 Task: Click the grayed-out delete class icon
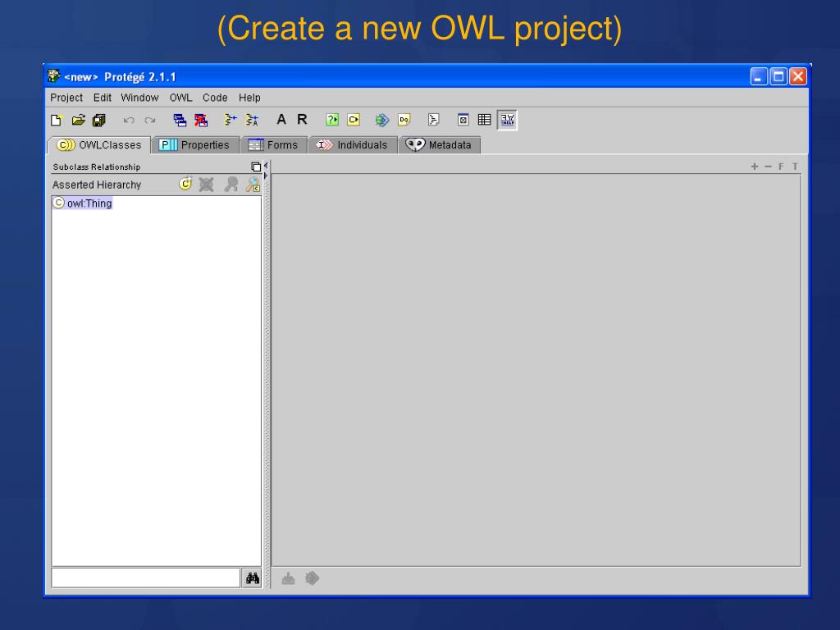tap(206, 185)
